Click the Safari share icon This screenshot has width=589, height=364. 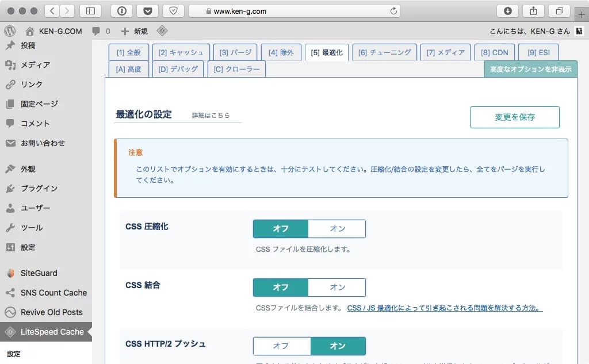click(x=533, y=11)
